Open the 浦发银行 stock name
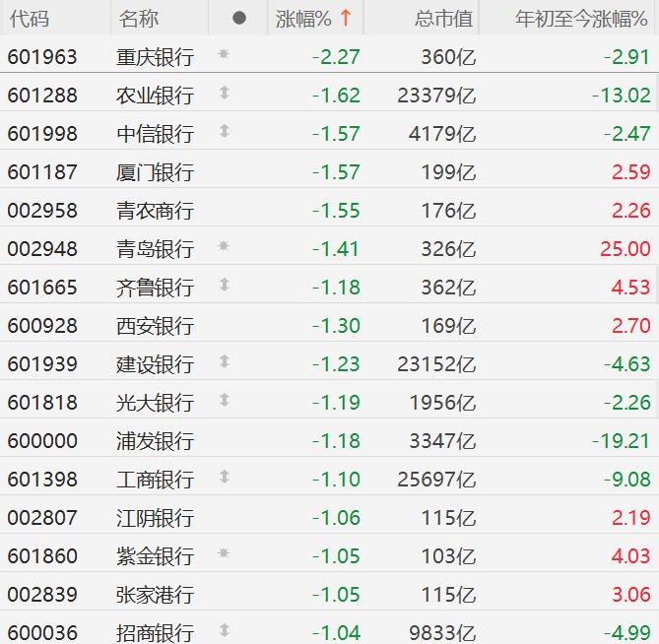 (154, 441)
